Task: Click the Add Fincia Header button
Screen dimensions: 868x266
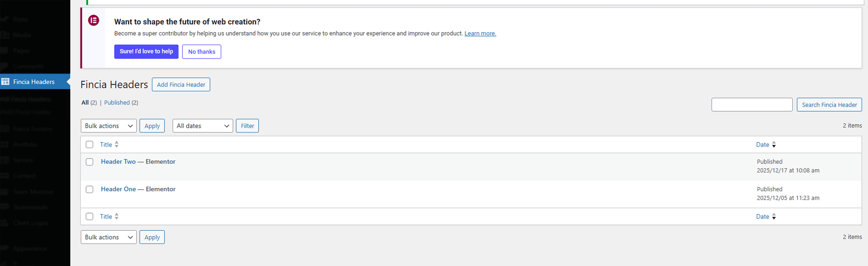Action: tap(181, 85)
